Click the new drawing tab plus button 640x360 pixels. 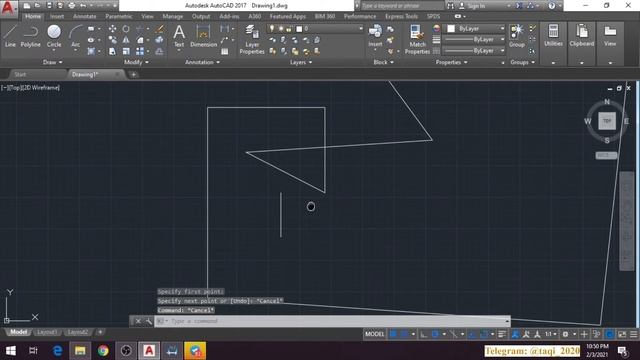click(133, 75)
